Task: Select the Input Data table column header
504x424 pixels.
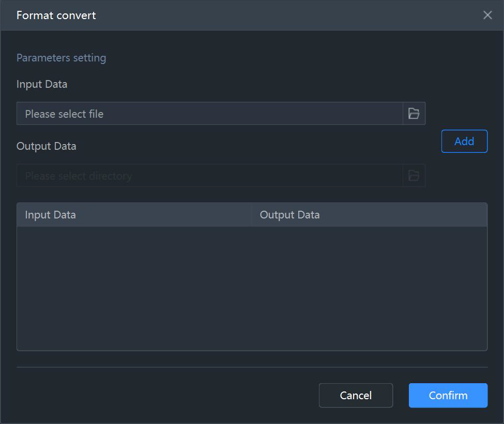Action: point(134,214)
